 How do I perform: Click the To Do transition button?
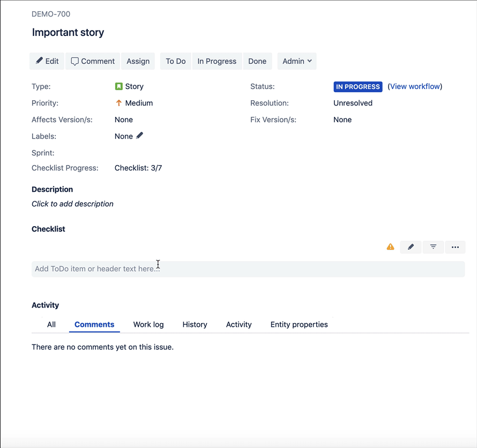coord(175,61)
